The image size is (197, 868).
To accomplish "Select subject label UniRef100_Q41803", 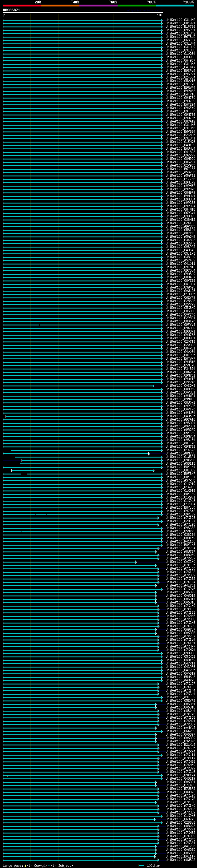I will click(x=180, y=152).
